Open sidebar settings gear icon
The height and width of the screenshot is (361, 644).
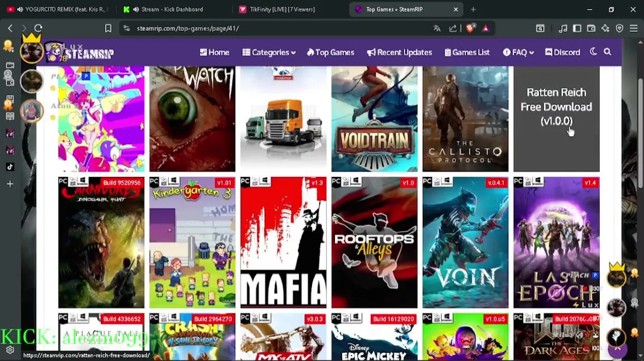tap(10, 350)
